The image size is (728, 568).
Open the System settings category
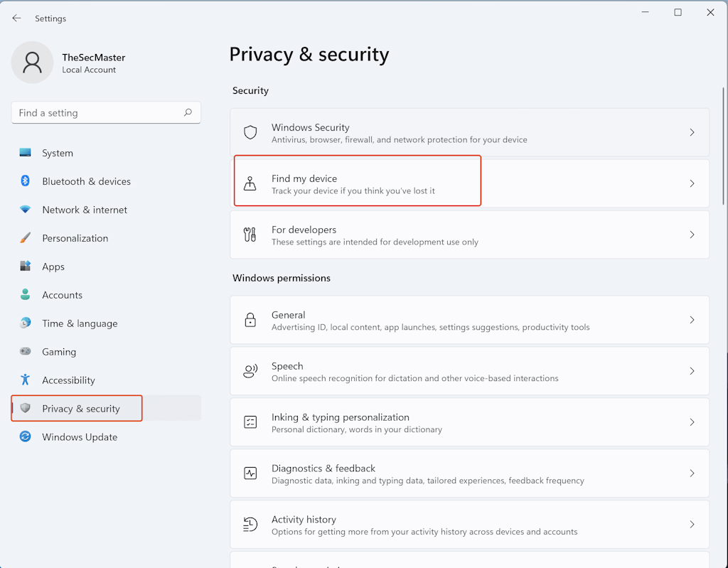pos(107,153)
